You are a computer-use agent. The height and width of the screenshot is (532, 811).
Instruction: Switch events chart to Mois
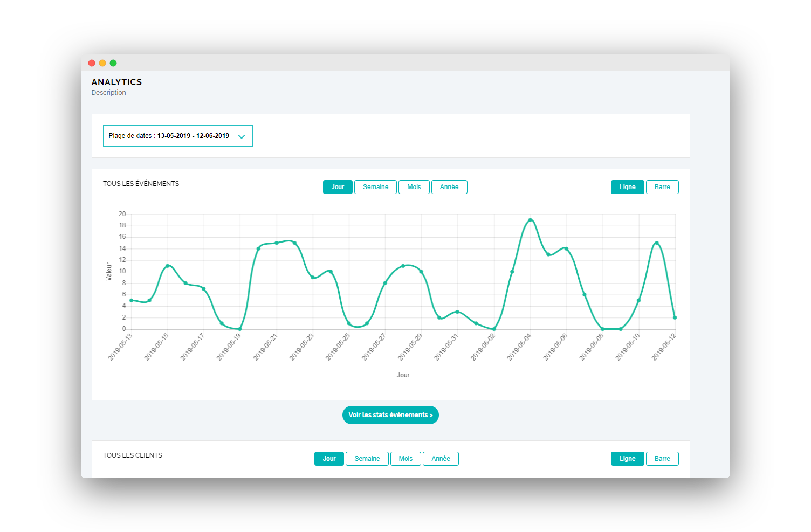[414, 187]
